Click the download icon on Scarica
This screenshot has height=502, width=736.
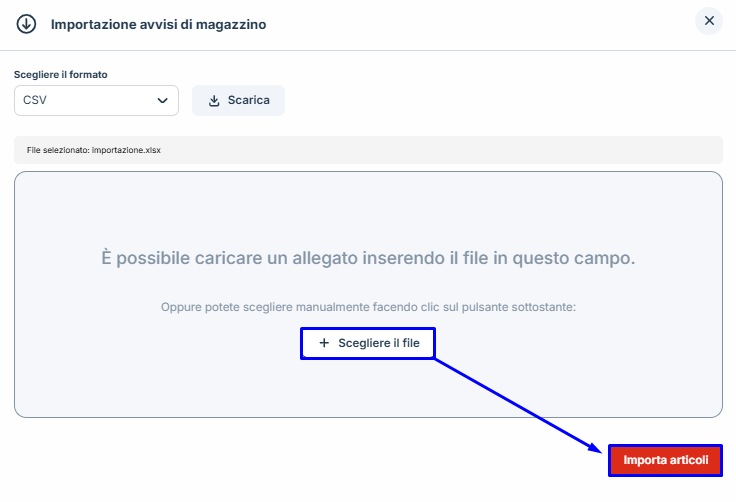pos(214,101)
